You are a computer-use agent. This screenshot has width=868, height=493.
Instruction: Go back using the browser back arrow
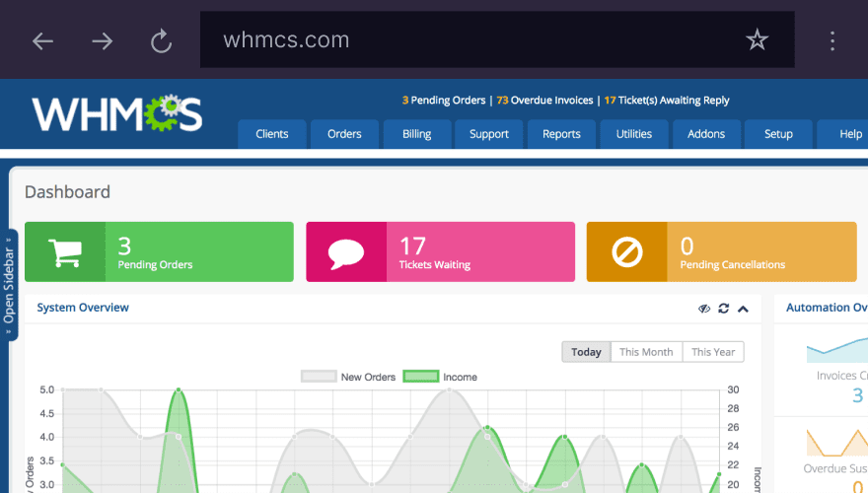click(x=42, y=41)
